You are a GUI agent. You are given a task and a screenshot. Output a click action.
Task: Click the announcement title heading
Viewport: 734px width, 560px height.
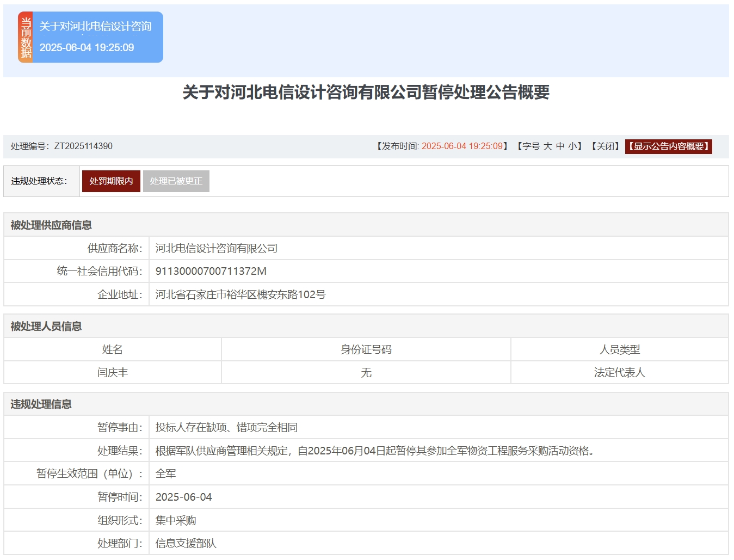tap(366, 93)
